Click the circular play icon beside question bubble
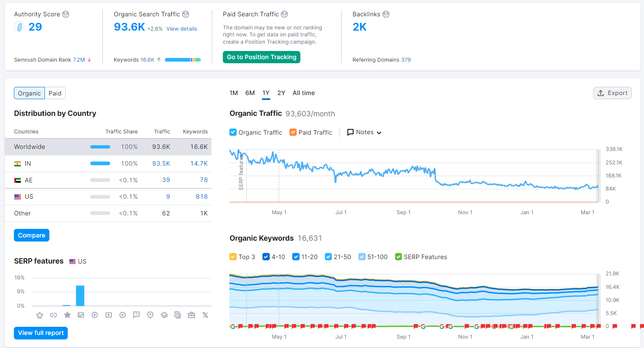The width and height of the screenshot is (644, 348). click(122, 315)
